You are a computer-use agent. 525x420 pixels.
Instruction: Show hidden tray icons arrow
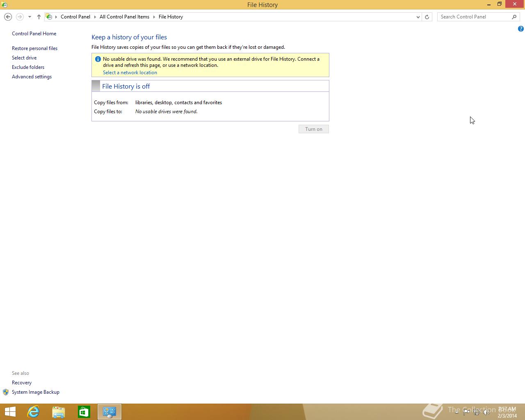pos(457,412)
